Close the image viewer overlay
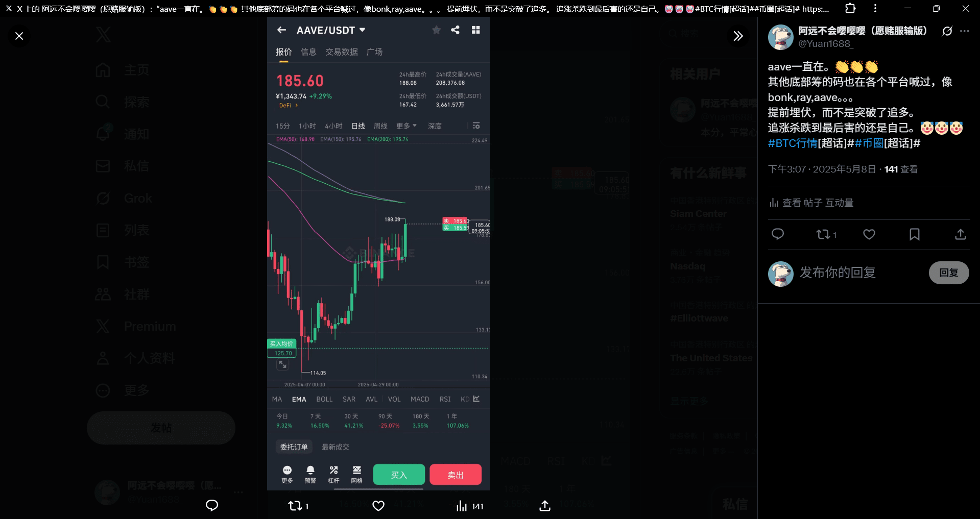This screenshot has height=519, width=980. tap(19, 36)
